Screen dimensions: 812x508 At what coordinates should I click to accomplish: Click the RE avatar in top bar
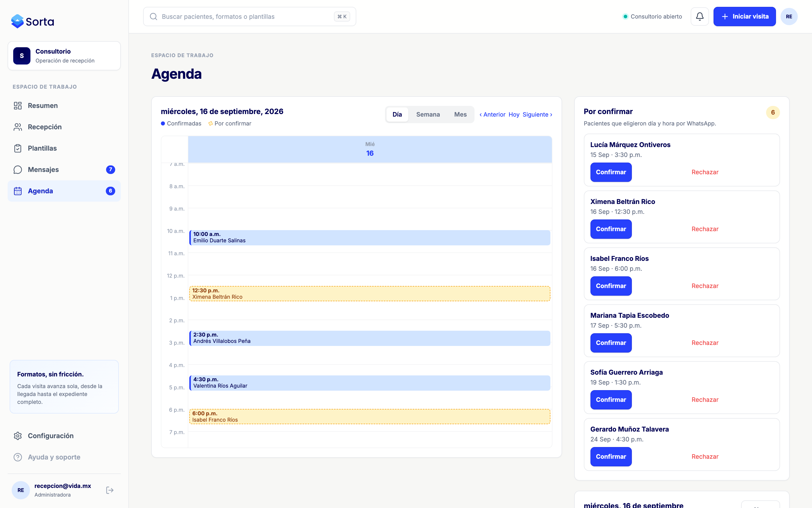point(789,17)
